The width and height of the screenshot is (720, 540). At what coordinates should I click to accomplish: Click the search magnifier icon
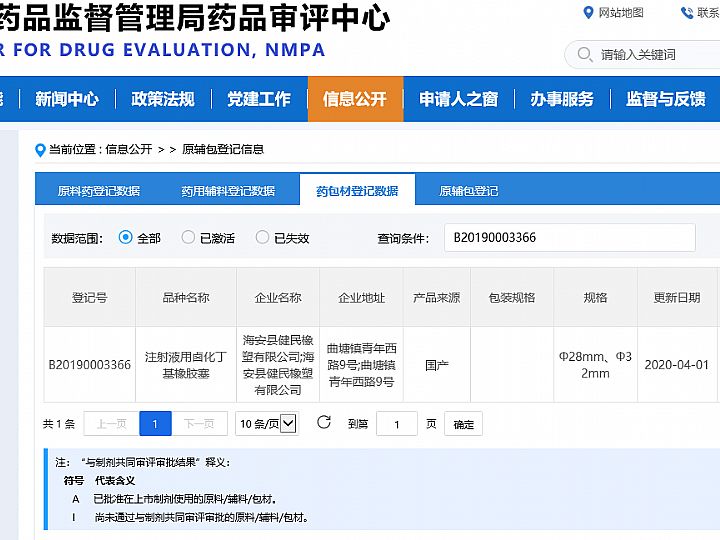click(x=585, y=54)
